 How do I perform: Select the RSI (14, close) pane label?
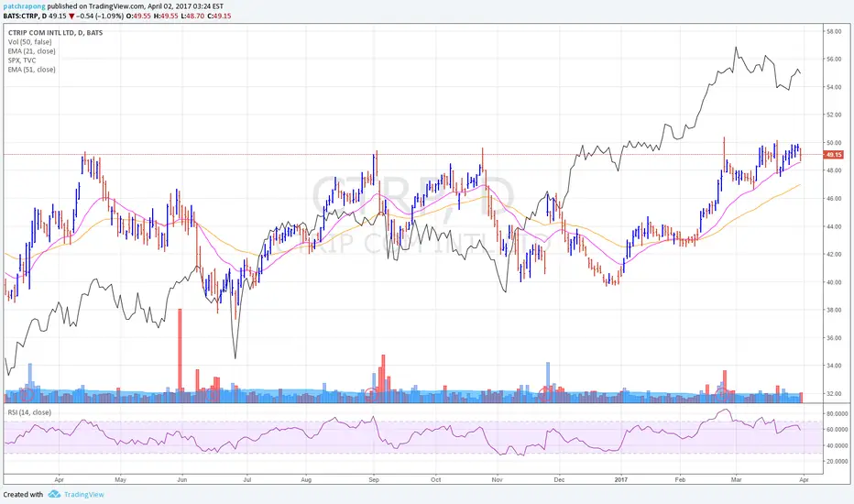[29, 412]
